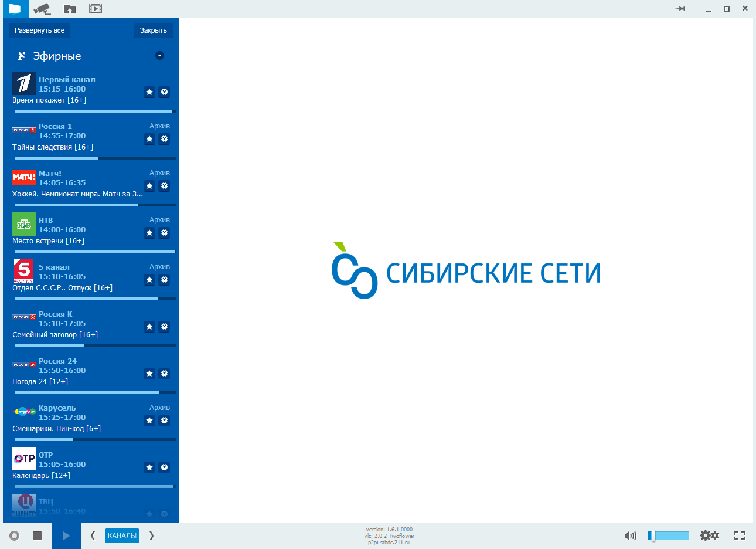756x549 pixels.
Task: Click the Эфирные antenna icon
Action: click(x=22, y=56)
